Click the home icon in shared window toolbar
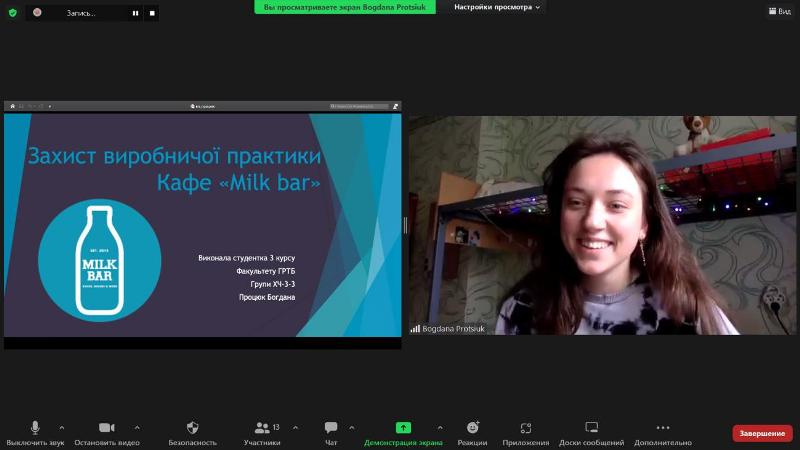The image size is (800, 450). click(x=12, y=106)
